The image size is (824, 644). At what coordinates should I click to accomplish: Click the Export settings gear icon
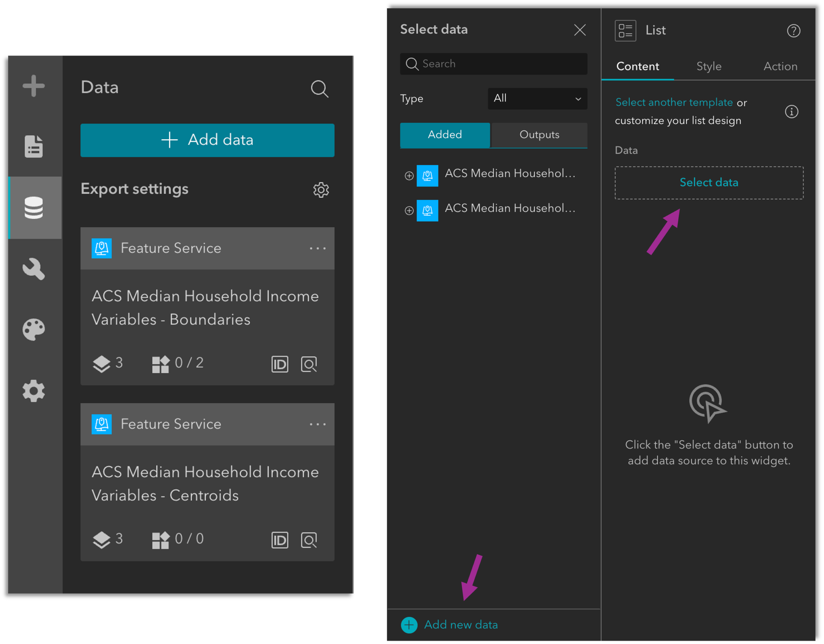click(x=320, y=190)
